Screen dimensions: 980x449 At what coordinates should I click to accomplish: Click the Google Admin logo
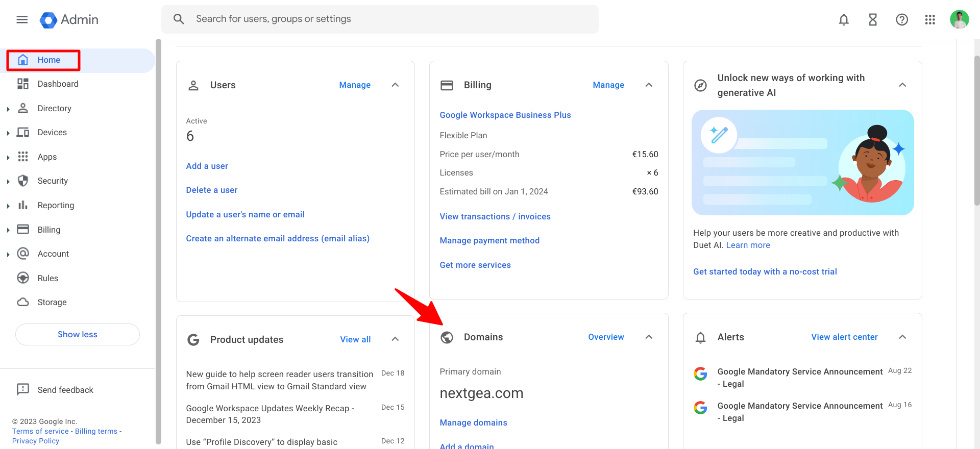69,19
